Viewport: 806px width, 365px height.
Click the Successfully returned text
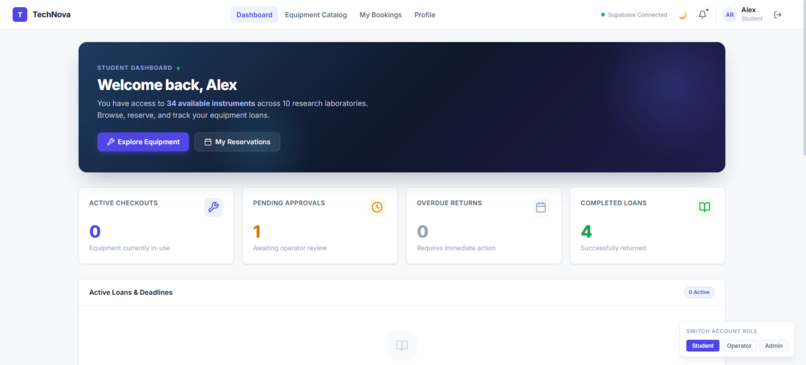pos(613,248)
